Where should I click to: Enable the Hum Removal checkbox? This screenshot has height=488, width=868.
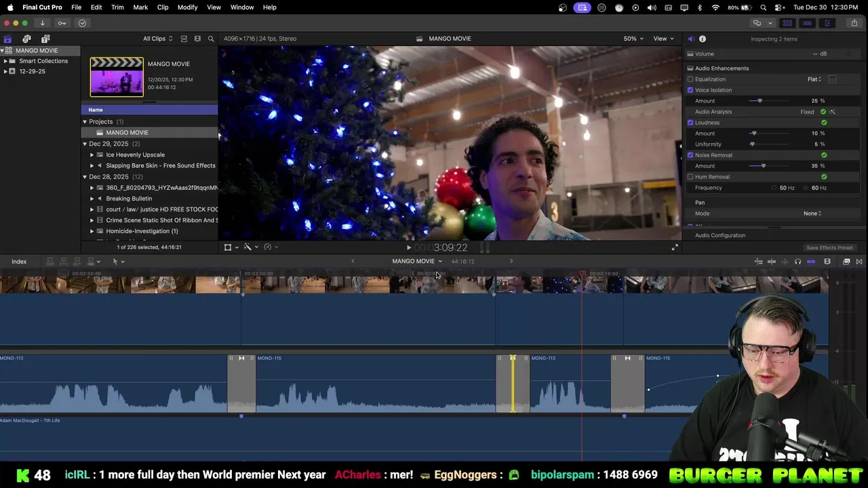(x=690, y=177)
